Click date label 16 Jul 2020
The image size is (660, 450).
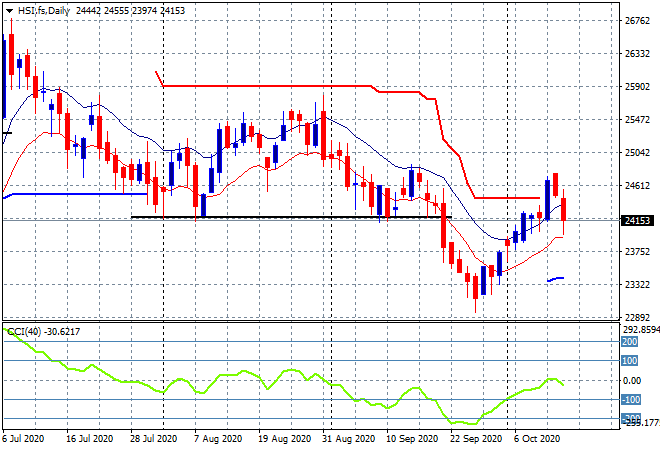point(90,439)
